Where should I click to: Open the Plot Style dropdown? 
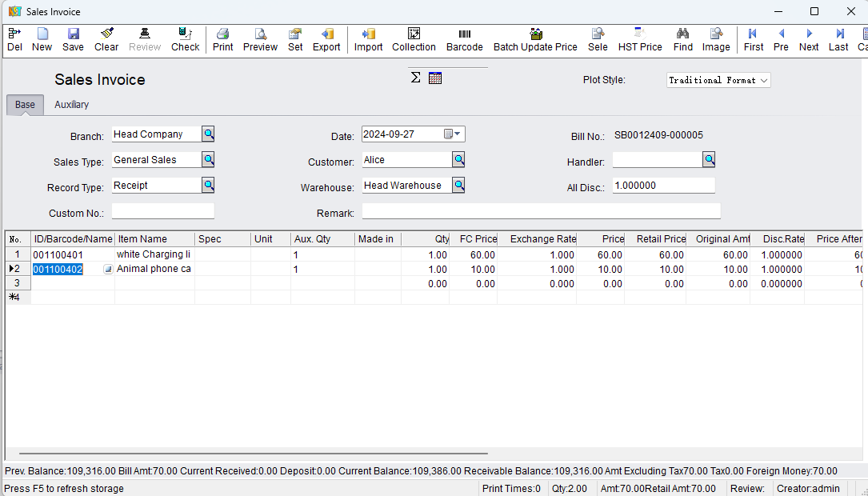pyautogui.click(x=764, y=80)
